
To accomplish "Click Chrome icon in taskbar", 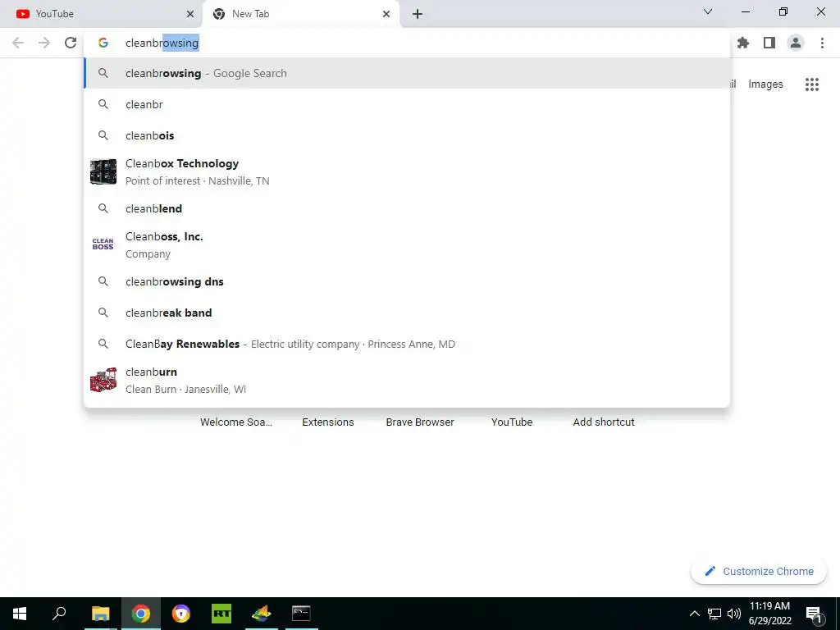I will (x=141, y=614).
